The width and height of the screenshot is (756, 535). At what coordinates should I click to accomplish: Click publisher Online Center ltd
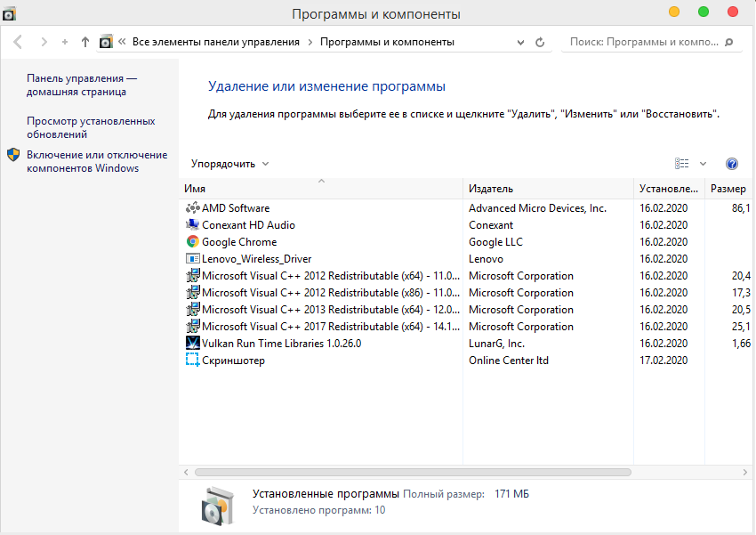[509, 360]
